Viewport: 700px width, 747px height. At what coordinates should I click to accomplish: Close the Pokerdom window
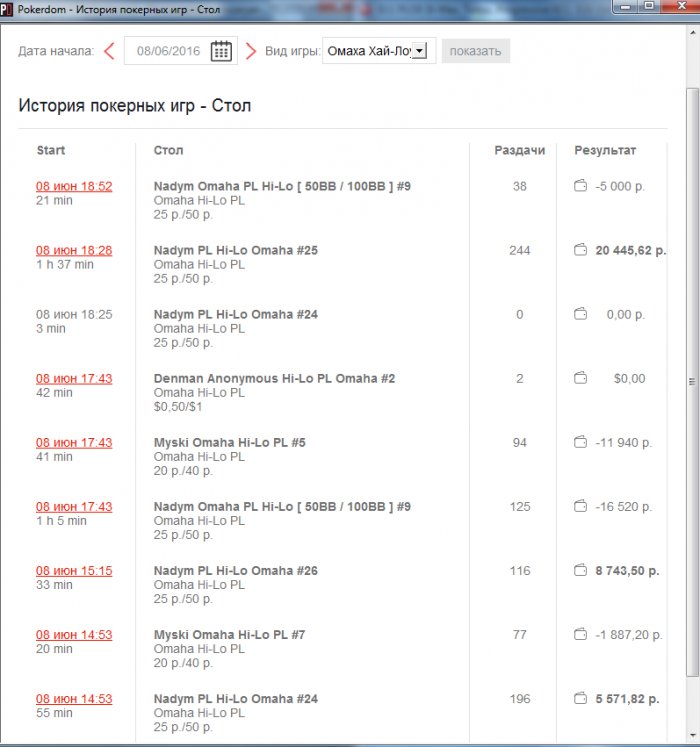tap(681, 7)
